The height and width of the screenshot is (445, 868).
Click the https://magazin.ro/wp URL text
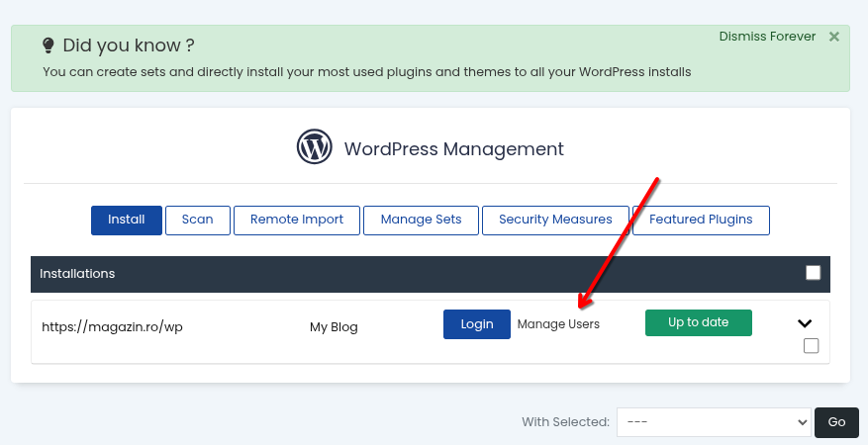click(113, 326)
